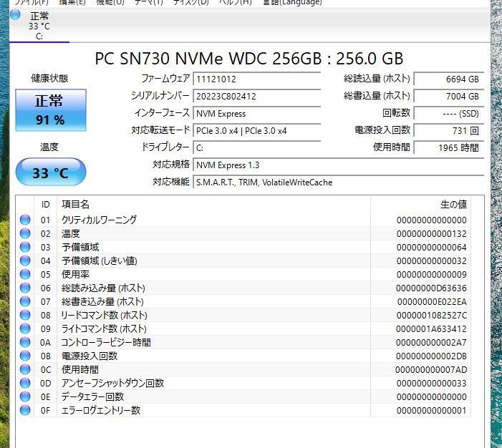
Task: Open the テーマ(T) menu
Action: [148, 3]
